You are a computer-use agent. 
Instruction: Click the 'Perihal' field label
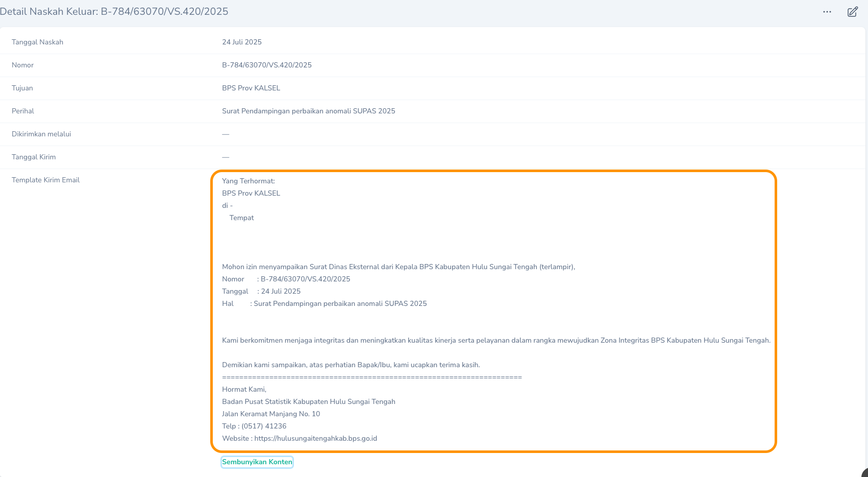click(23, 111)
